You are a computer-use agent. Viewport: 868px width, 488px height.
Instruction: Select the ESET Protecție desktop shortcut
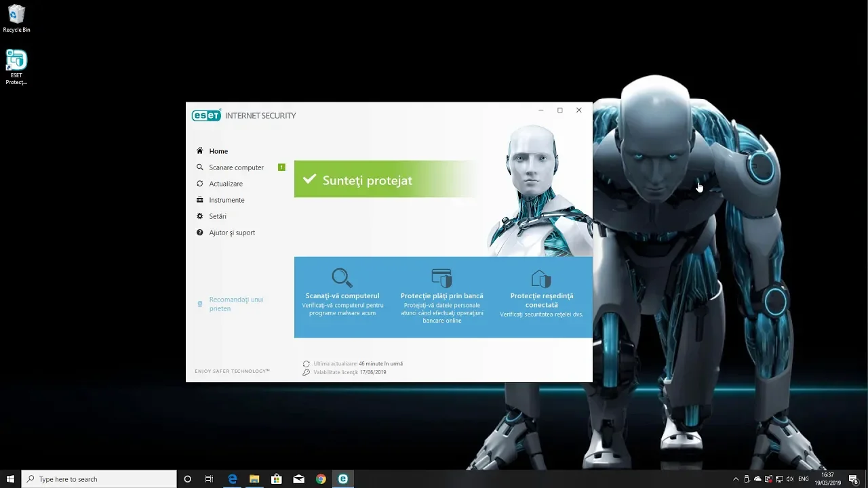pos(16,67)
